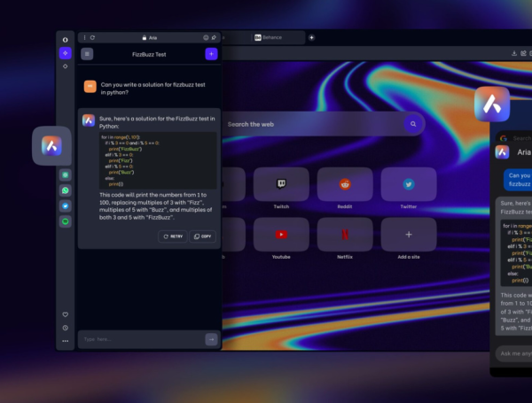Start a new chat with plus button

pyautogui.click(x=210, y=54)
